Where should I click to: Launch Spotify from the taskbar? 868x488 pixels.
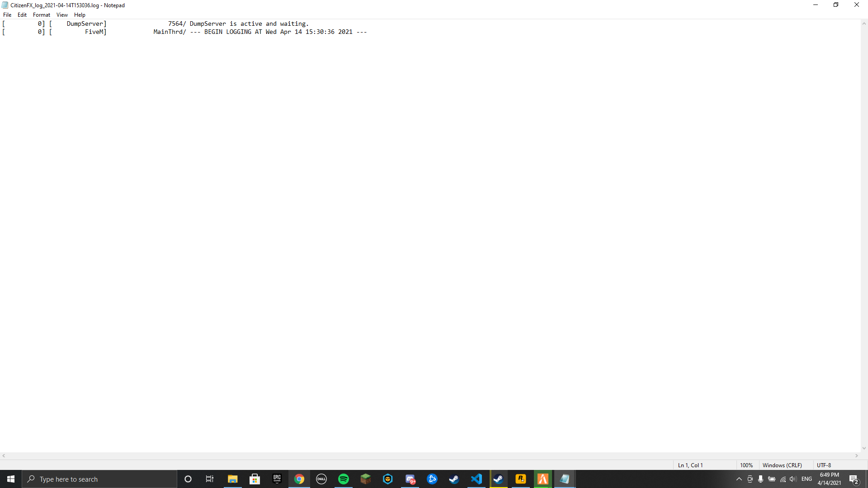(344, 479)
